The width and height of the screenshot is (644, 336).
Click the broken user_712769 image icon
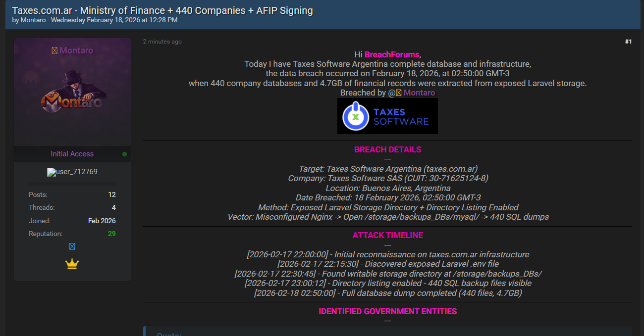(51, 172)
